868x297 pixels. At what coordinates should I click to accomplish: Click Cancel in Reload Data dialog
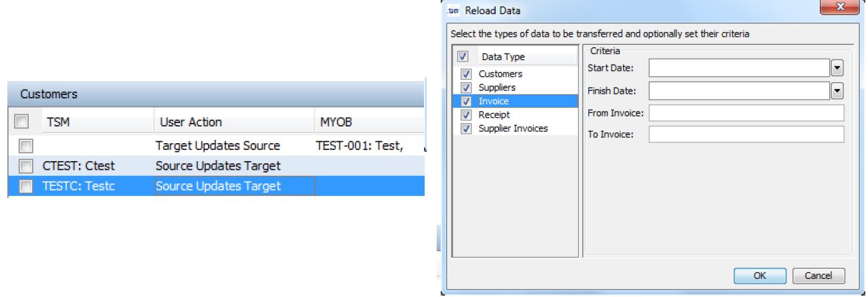(819, 276)
